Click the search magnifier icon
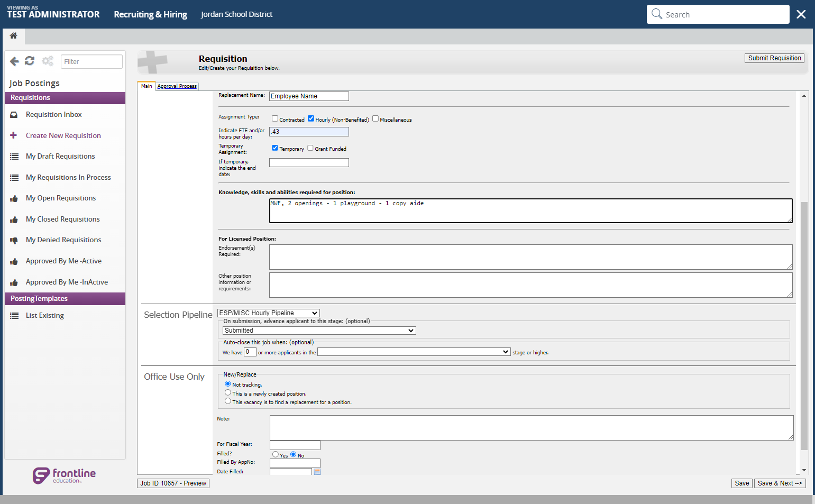This screenshot has height=504, width=815. (x=657, y=14)
